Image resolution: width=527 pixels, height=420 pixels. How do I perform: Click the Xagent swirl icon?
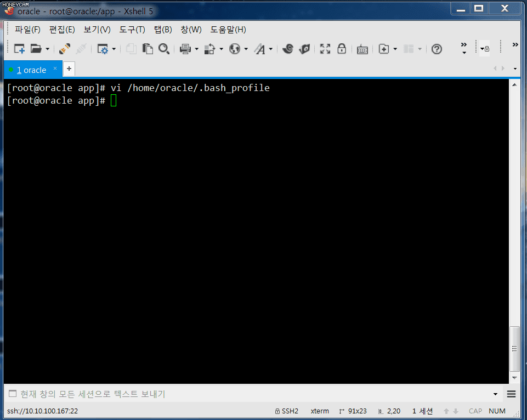tap(288, 49)
